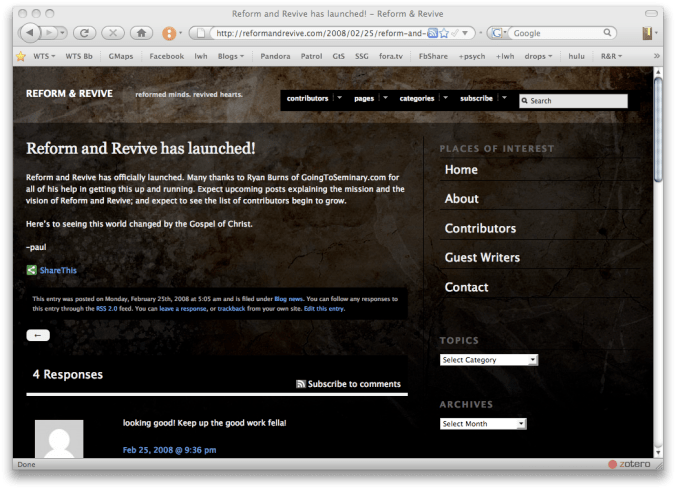Click the RSS feed icon in address bar

coord(432,33)
